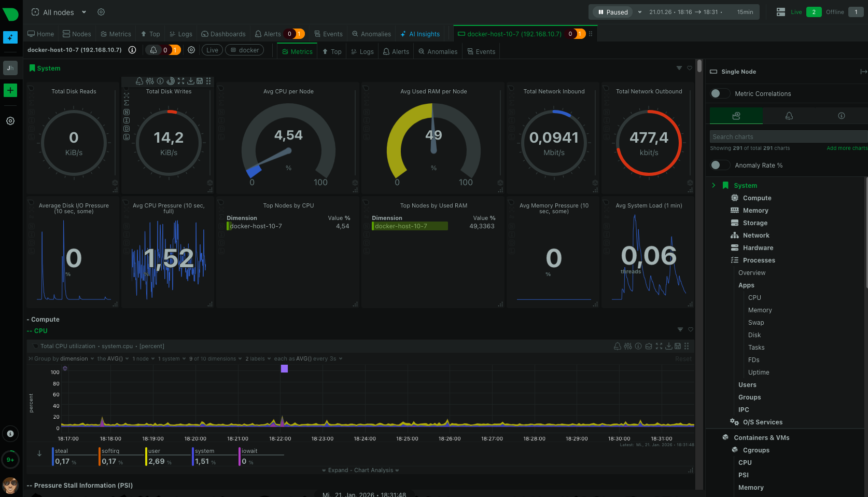Open alert settings via bell icon on Total Disk Writes chart

139,81
